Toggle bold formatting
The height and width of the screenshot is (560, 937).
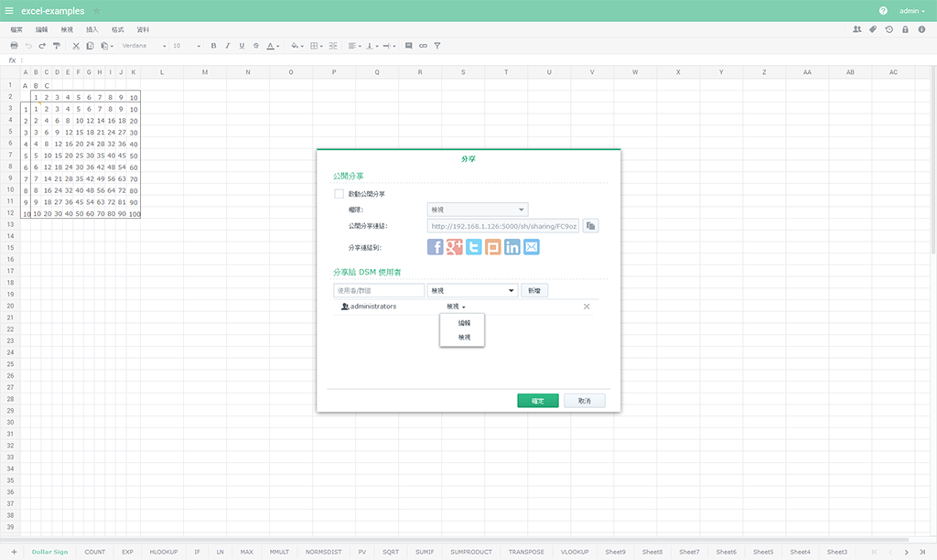(x=213, y=46)
